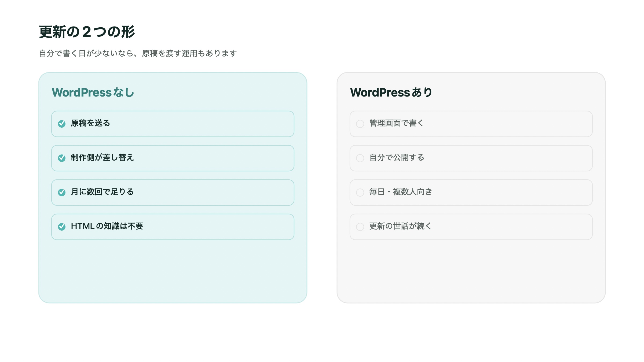Click the text 制作側が差し替え
This screenshot has height=362, width=644.
(x=102, y=157)
